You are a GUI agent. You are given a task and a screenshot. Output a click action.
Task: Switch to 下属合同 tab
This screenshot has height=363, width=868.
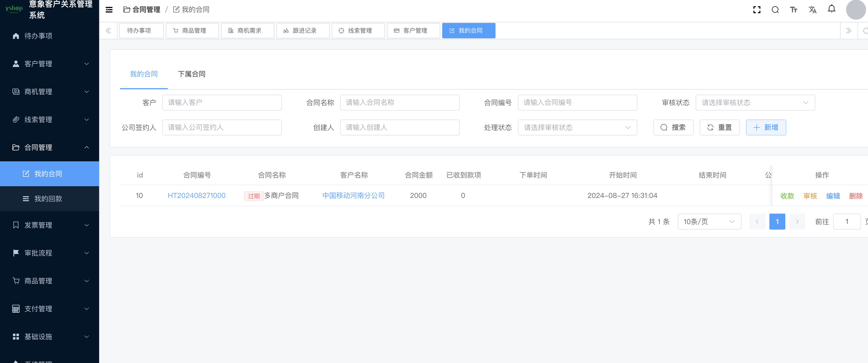tap(191, 74)
